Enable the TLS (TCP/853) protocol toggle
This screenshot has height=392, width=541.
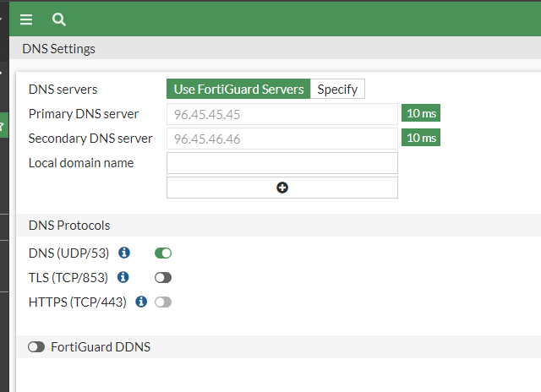[x=163, y=277]
